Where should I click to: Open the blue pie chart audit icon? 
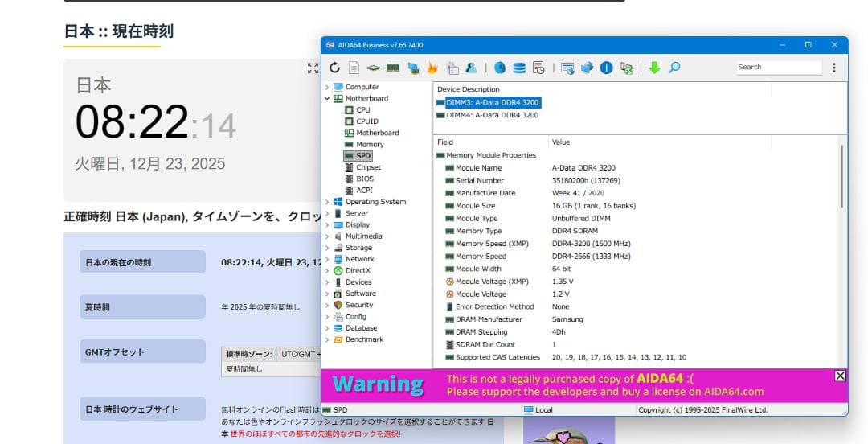[x=500, y=68]
